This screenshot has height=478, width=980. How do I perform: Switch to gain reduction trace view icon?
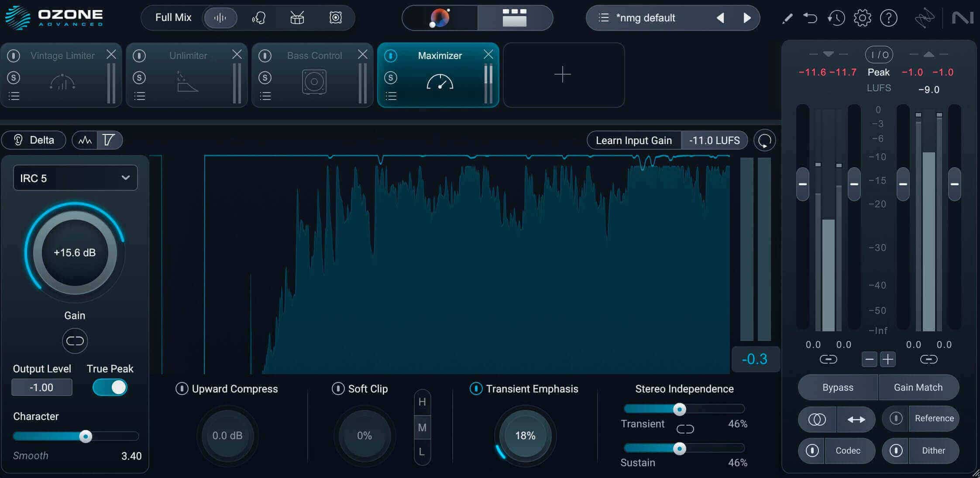(109, 140)
